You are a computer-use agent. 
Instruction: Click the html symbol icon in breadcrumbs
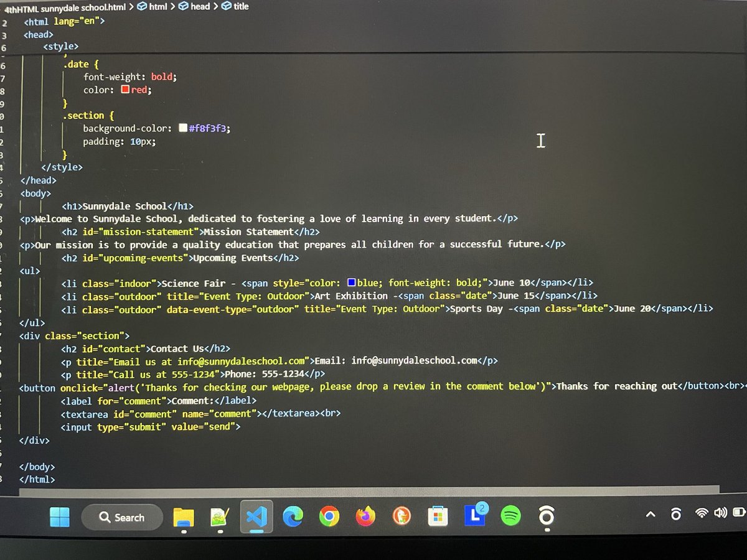click(141, 6)
